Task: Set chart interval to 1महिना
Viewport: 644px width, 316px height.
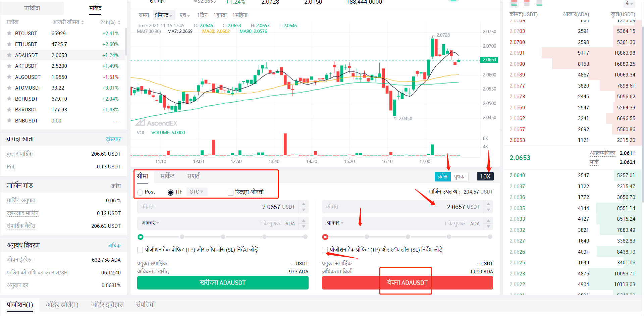Action: click(240, 15)
